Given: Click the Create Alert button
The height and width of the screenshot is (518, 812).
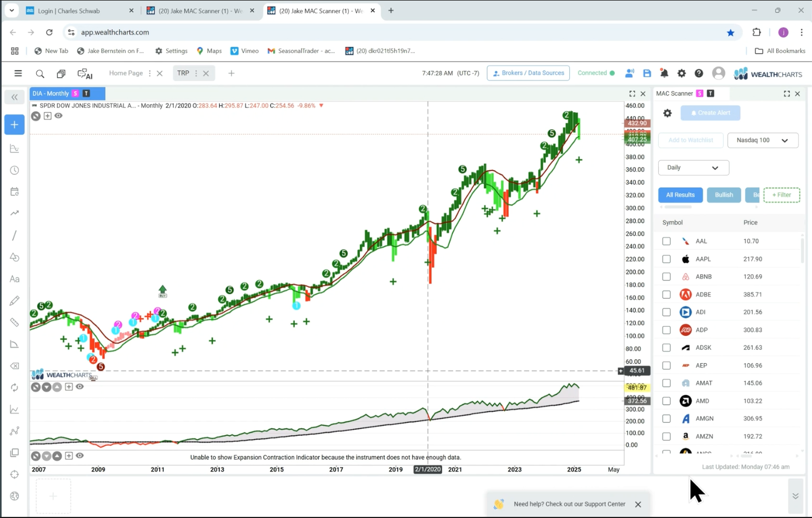Looking at the screenshot, I should pos(710,113).
